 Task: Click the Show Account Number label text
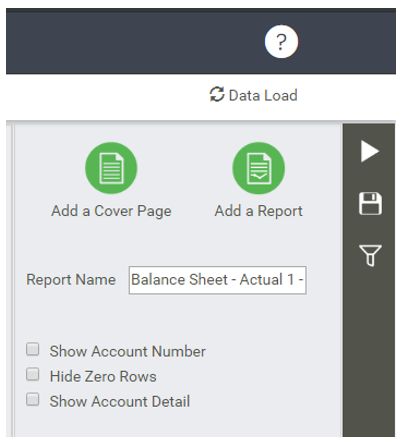(x=128, y=351)
